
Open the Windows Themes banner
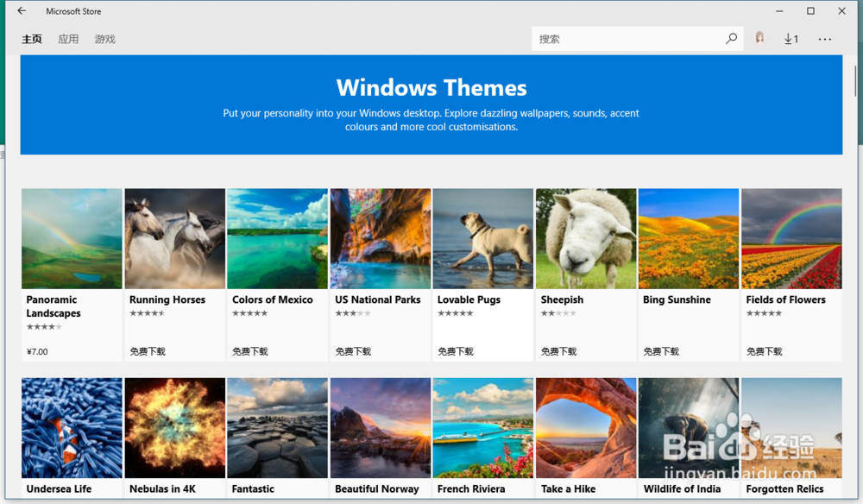pyautogui.click(x=431, y=104)
